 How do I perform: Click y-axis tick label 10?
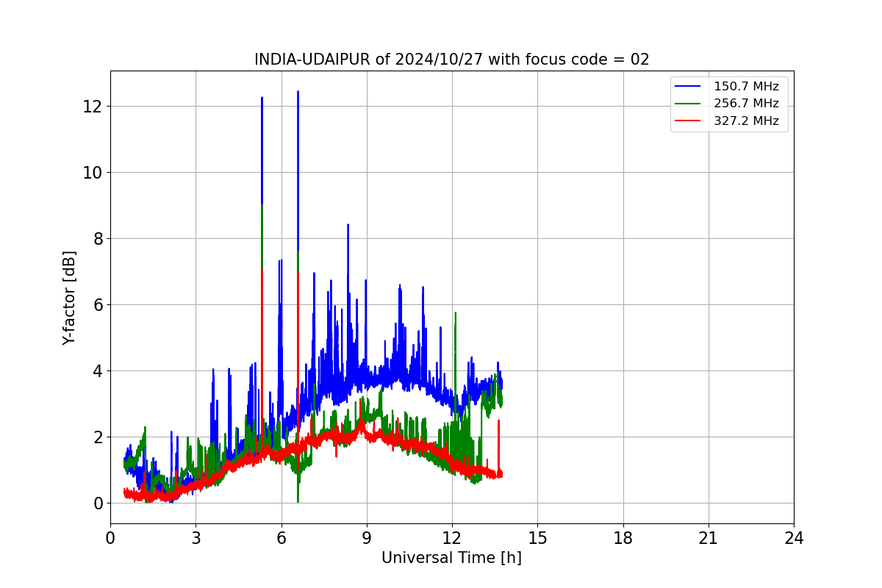click(93, 173)
